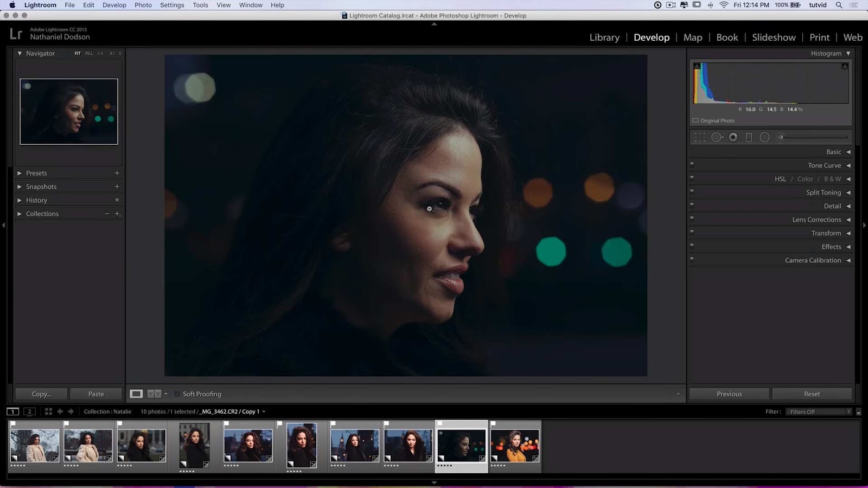Select the Graduated Filter tool
This screenshot has width=868, height=488.
click(749, 137)
